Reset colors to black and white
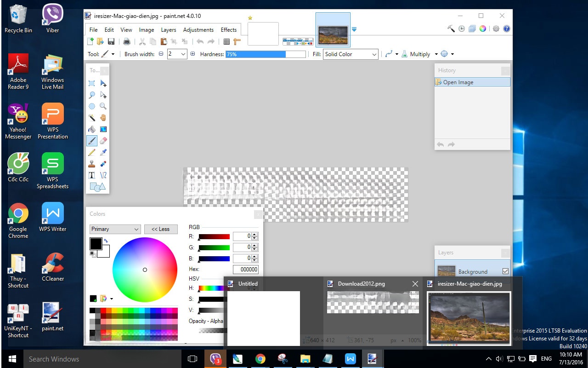The width and height of the screenshot is (588, 368). (92, 253)
